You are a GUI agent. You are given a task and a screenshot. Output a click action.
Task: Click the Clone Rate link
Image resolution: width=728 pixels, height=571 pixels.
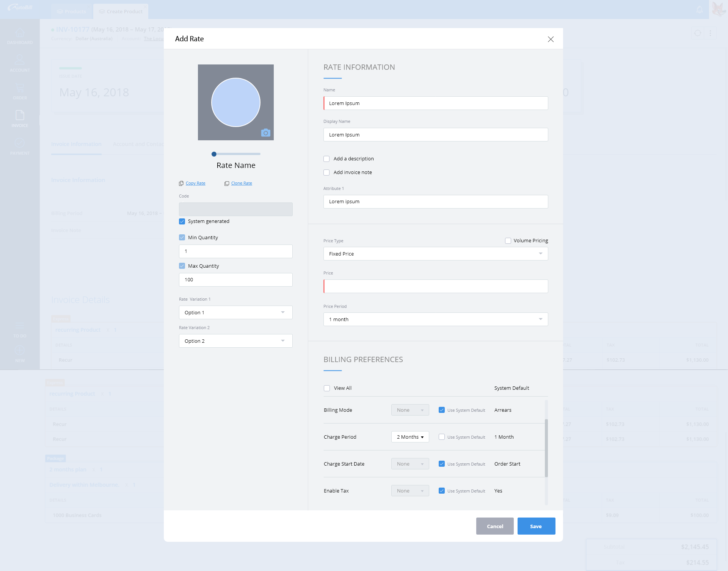coord(242,184)
